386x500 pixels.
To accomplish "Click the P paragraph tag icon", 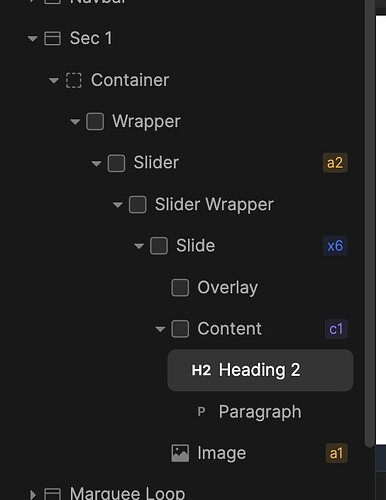I will coord(201,412).
